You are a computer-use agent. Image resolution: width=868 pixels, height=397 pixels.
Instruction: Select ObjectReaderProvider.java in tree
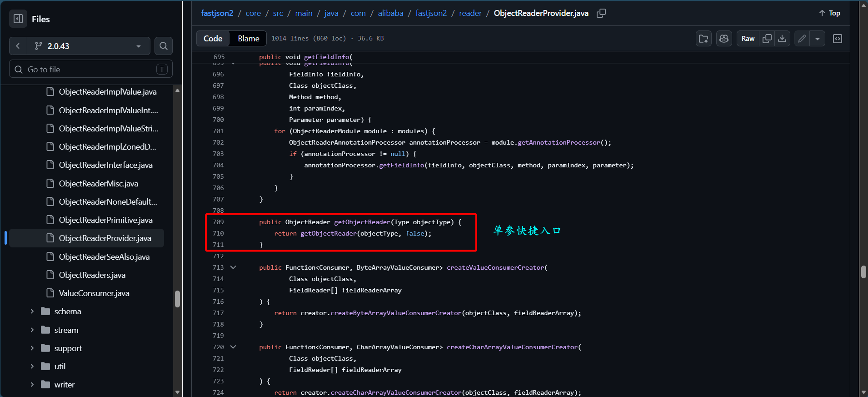86,238
